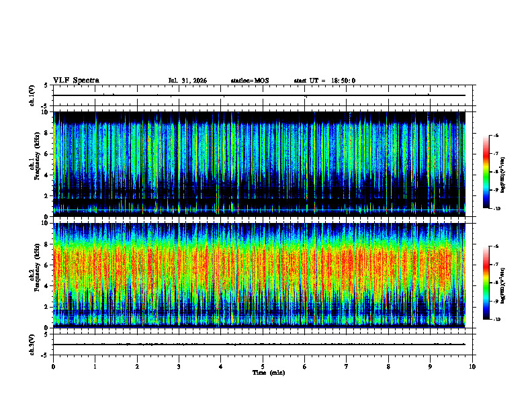Click the "-7" label on ch.1 color bar
This screenshot has height=411, width=532.
496,154
